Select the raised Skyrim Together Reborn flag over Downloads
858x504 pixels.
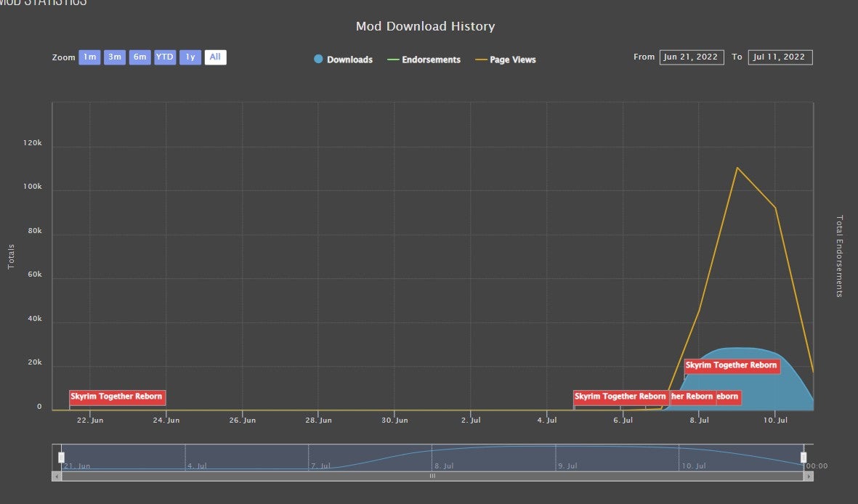tap(732, 366)
